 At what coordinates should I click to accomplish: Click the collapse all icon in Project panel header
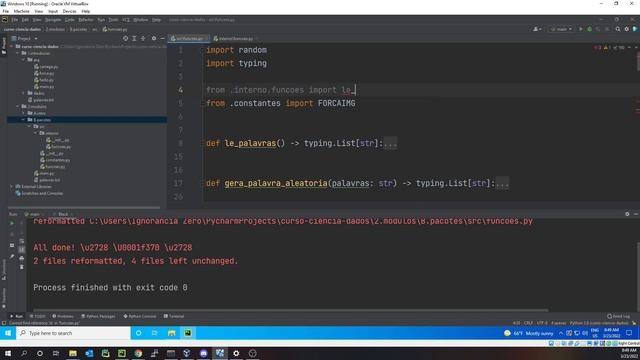[143, 38]
